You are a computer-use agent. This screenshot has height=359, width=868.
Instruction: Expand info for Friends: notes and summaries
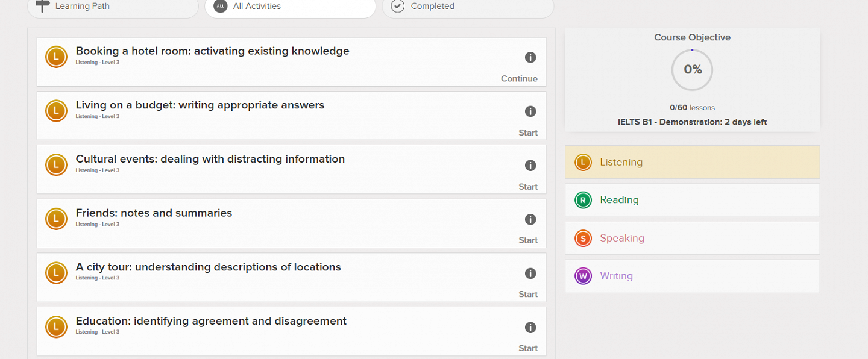tap(530, 219)
